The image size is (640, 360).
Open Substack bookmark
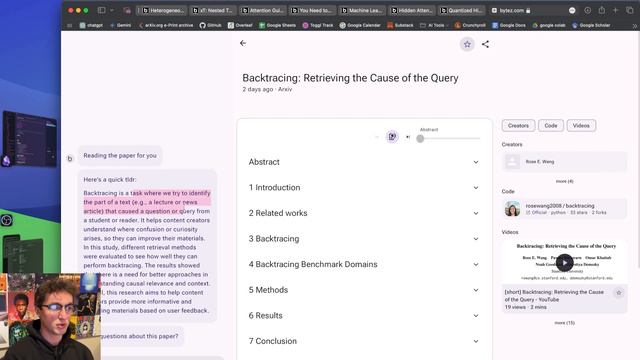point(400,25)
